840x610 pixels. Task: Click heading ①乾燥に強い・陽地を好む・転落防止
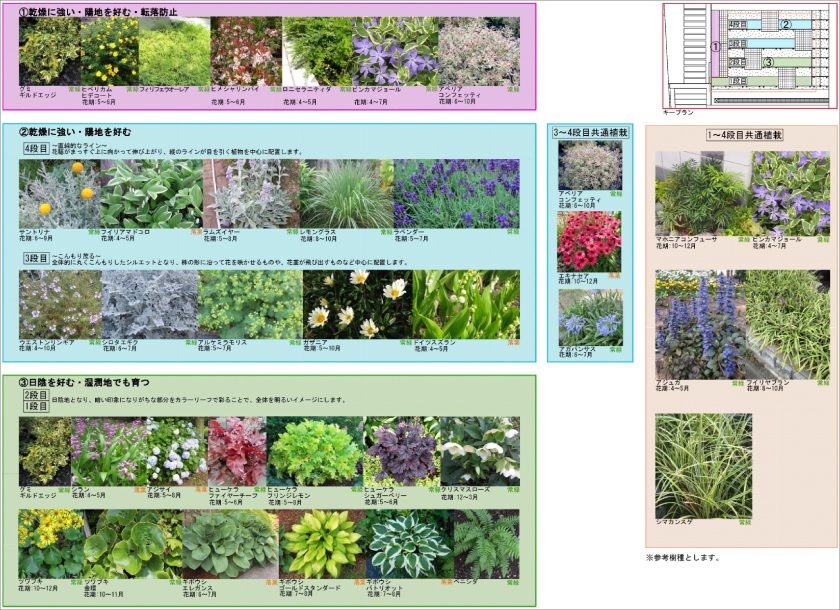pyautogui.click(x=98, y=11)
